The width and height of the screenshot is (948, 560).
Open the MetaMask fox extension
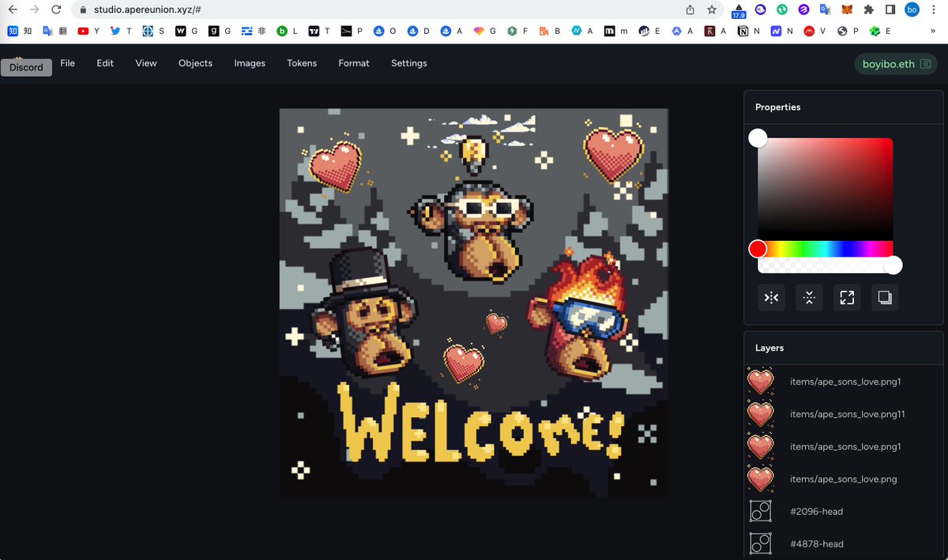pyautogui.click(x=847, y=9)
